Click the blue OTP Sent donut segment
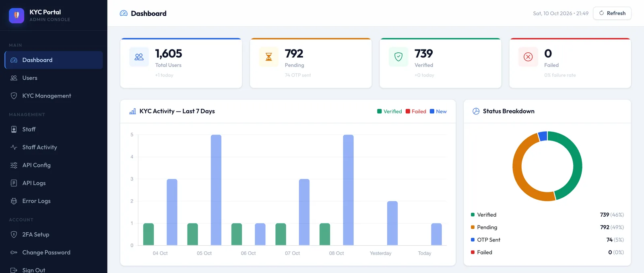 543,136
